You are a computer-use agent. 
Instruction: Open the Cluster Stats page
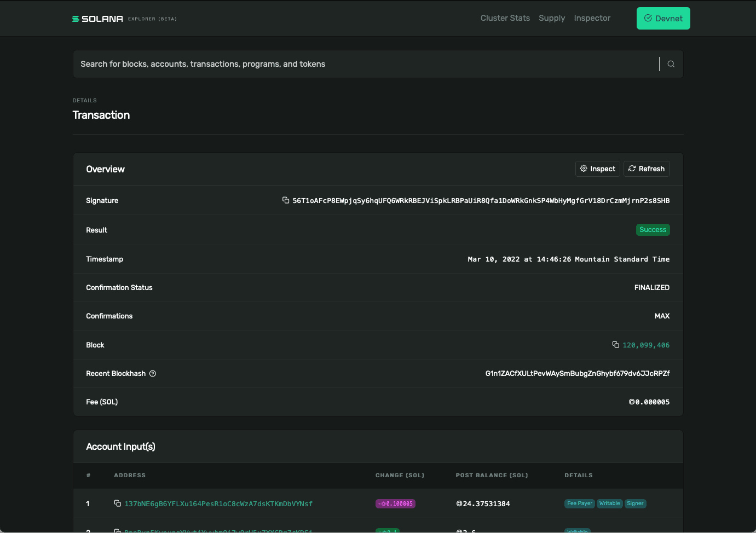(505, 18)
